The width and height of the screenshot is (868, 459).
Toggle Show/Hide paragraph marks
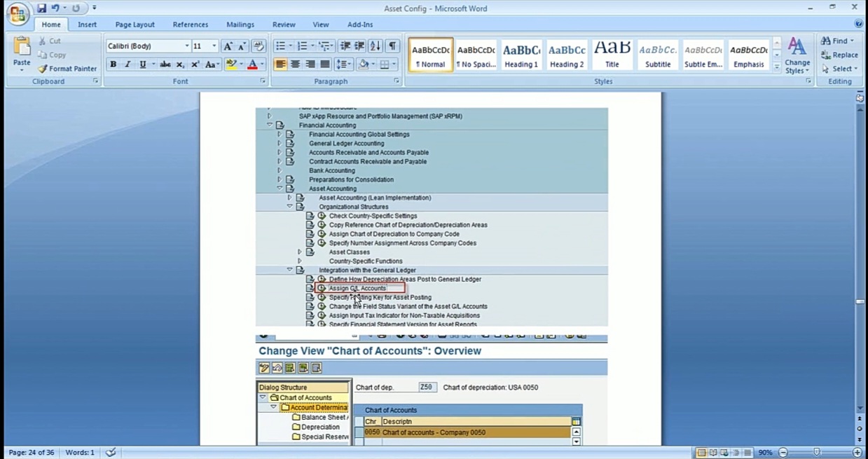click(393, 46)
